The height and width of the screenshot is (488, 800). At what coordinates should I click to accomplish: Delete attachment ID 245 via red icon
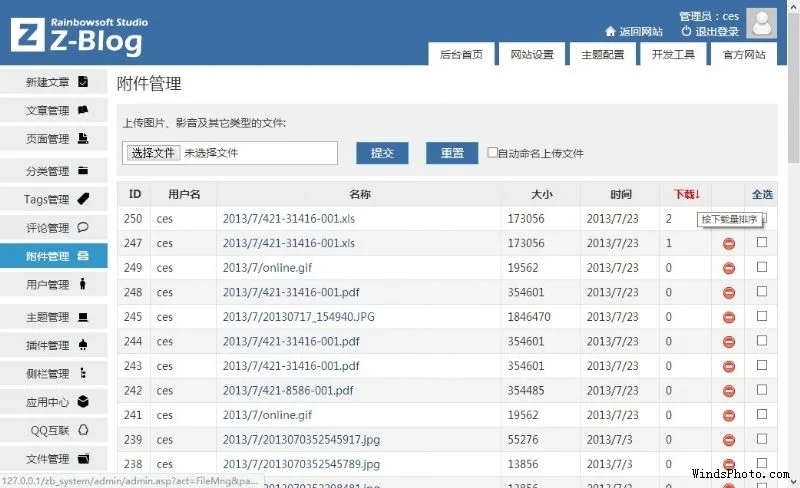click(x=729, y=317)
